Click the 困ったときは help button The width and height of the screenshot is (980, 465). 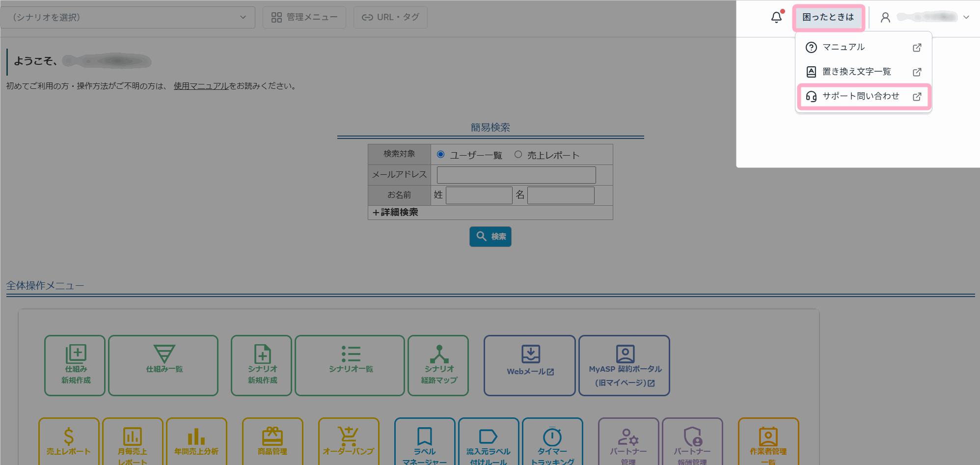tap(828, 17)
